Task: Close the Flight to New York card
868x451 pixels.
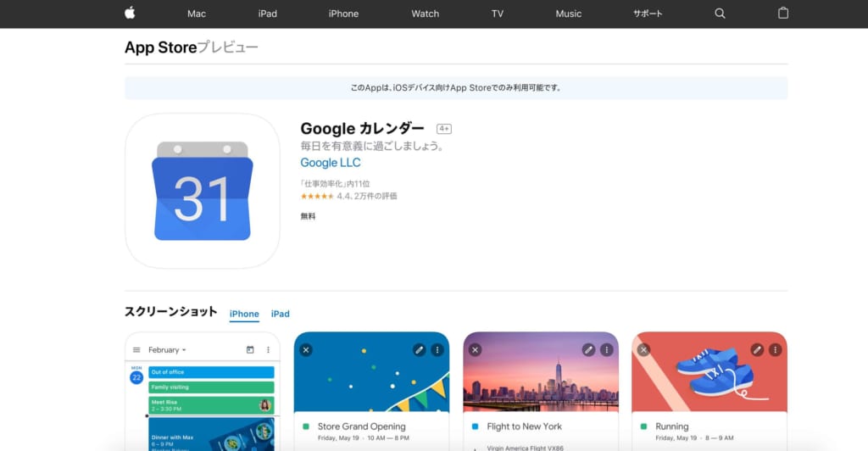Action: point(475,350)
